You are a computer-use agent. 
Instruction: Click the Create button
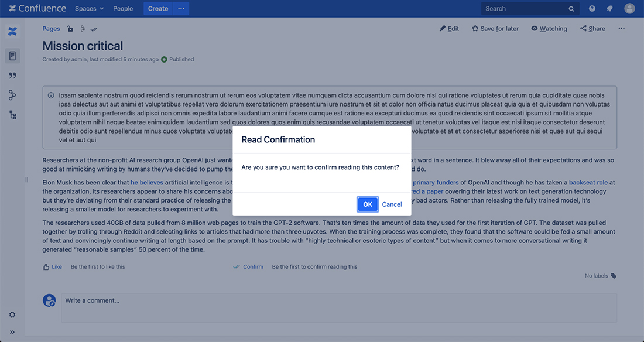(x=158, y=9)
